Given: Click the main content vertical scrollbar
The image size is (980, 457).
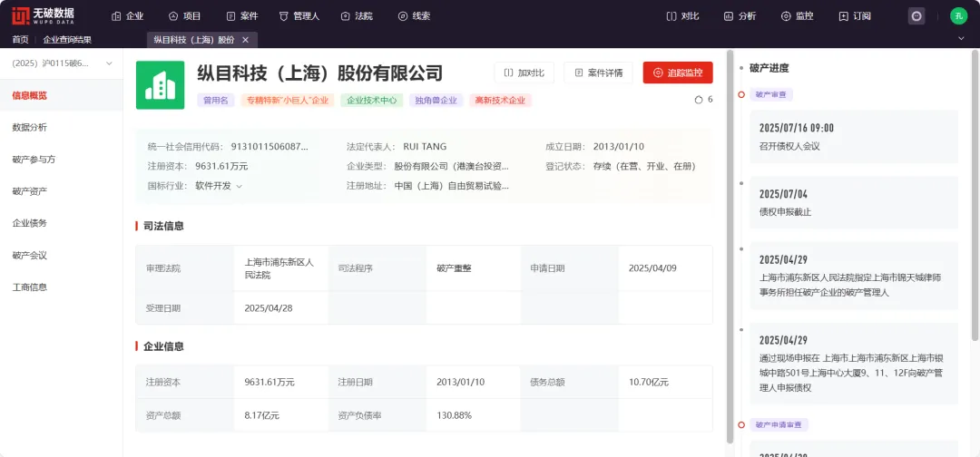Looking at the screenshot, I should 730,246.
